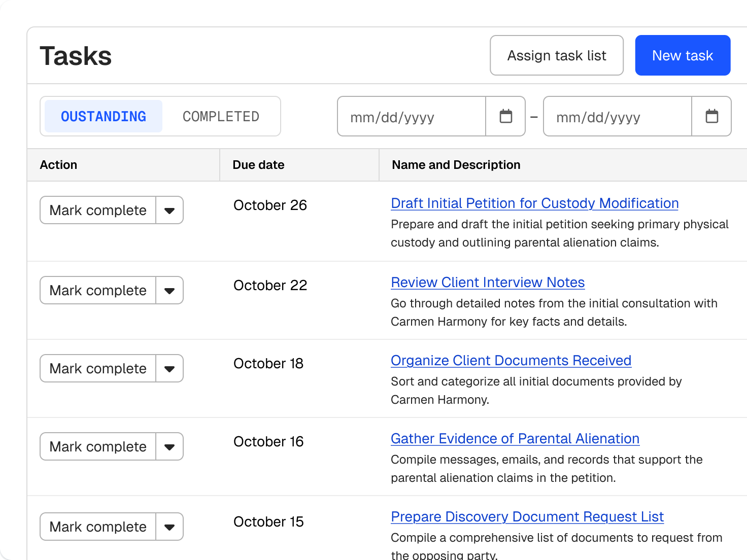Click description starting "Go through detailed notes"
Viewport: 747px width, 560px height.
pos(554,312)
